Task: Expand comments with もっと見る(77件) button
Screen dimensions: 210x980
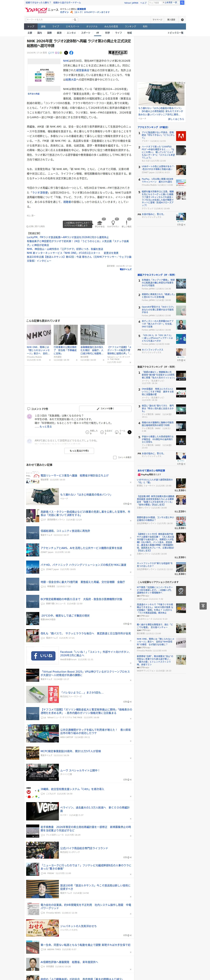Action: click(79, 450)
